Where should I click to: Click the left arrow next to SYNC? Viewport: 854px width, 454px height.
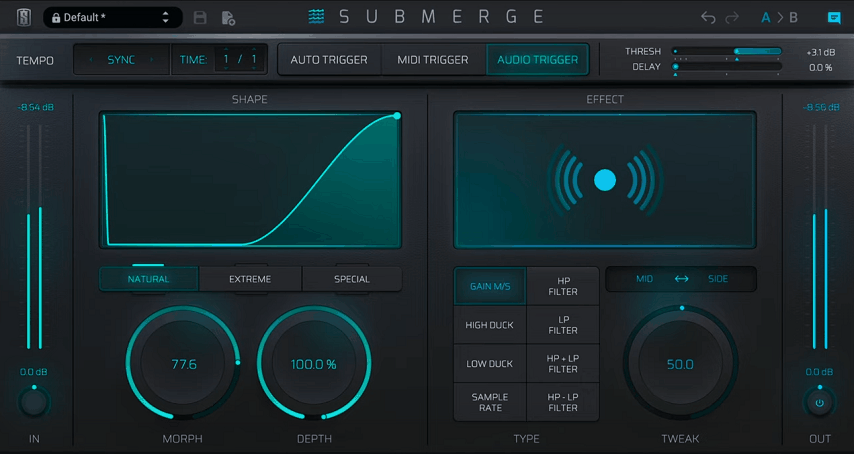point(91,60)
